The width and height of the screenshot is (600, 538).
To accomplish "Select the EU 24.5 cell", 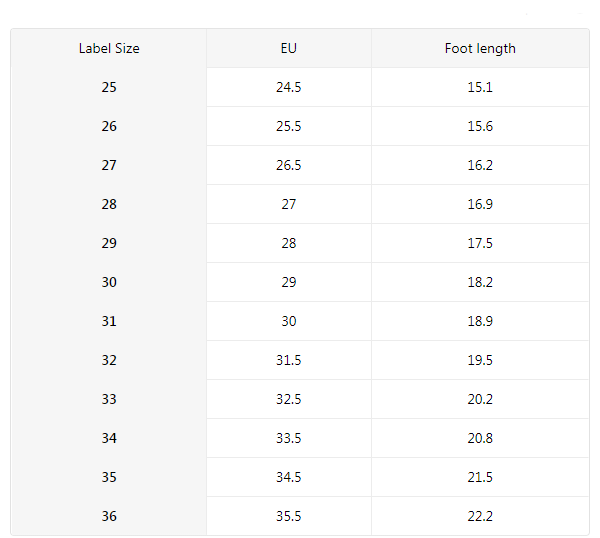I will (289, 87).
